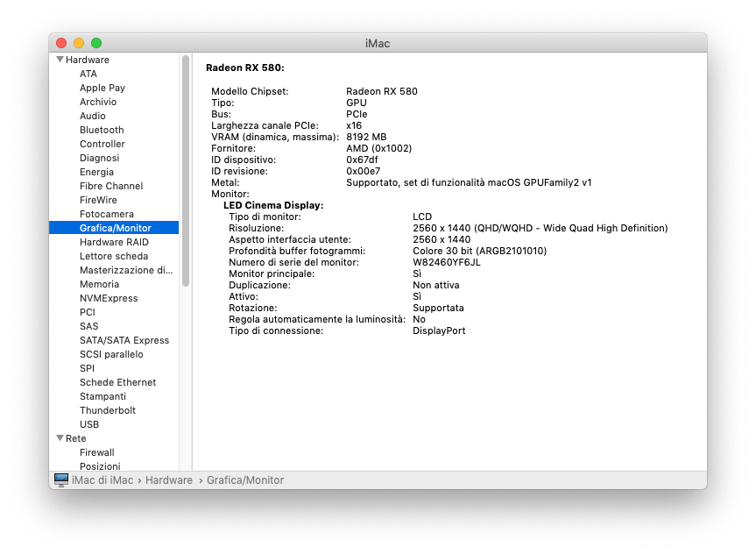Viewport: 756px width, 554px height.
Task: Click the 'LED Cinema Display:' heading
Action: (273, 205)
